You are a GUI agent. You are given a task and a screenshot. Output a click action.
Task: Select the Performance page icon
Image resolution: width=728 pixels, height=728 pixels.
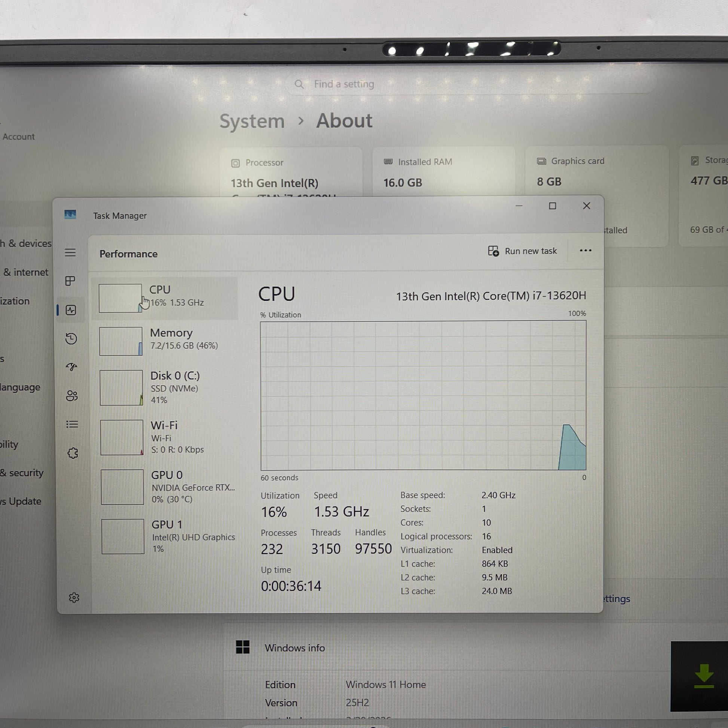click(x=71, y=310)
